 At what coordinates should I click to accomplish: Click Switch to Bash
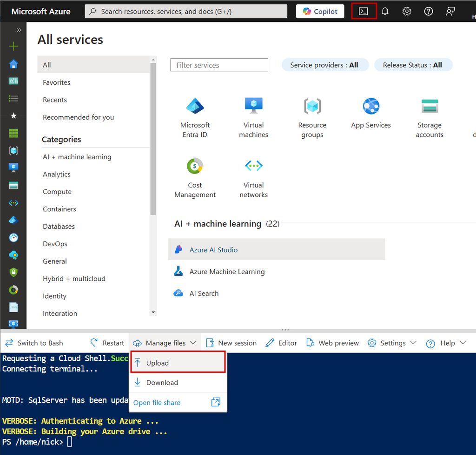[34, 343]
